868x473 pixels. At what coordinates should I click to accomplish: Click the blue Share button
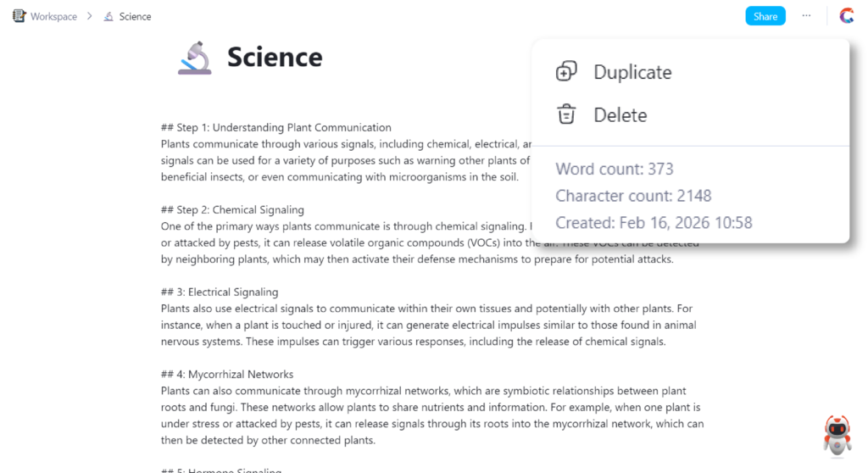(765, 16)
